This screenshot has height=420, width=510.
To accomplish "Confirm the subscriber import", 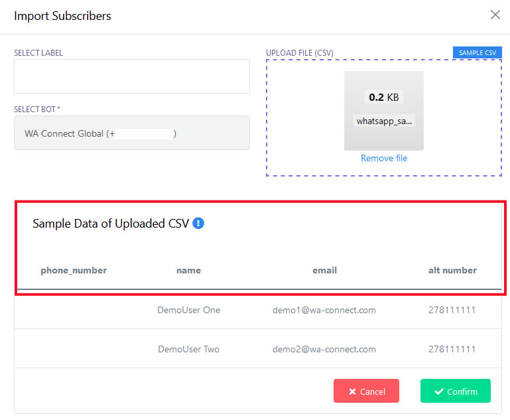I will coord(456,391).
